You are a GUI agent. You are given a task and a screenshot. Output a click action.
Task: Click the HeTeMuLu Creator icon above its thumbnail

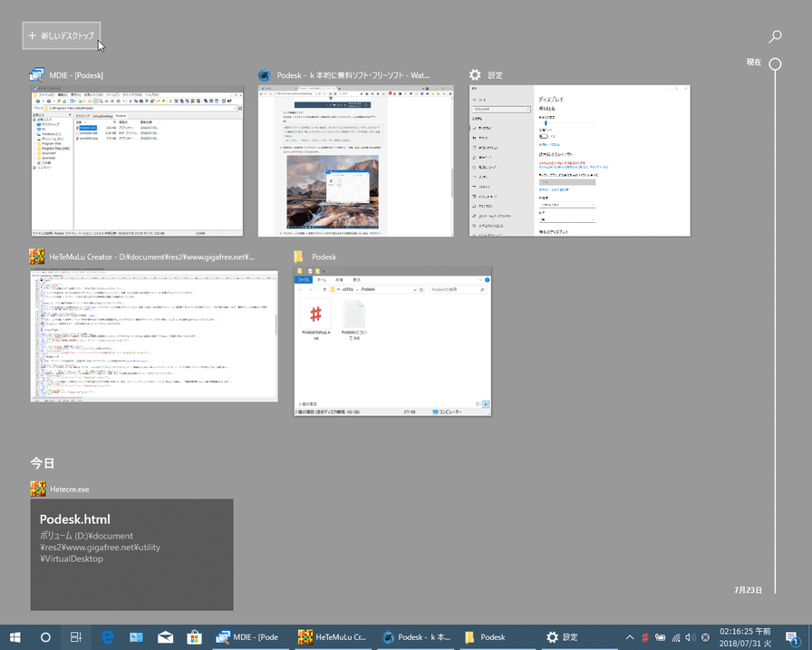(x=37, y=257)
